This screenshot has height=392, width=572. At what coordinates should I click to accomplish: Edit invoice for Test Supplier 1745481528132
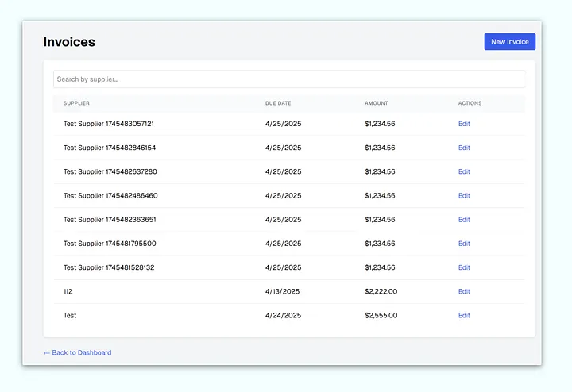coord(464,267)
